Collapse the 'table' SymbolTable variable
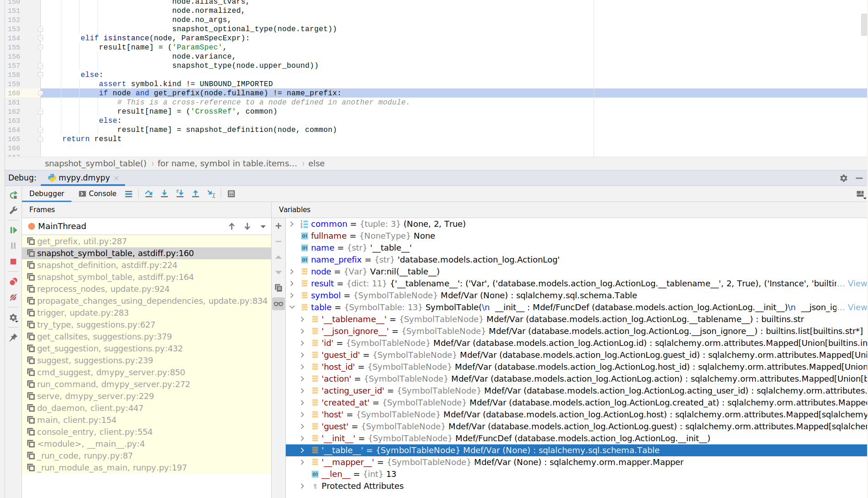Screen dimensions: 868x498 [292, 307]
